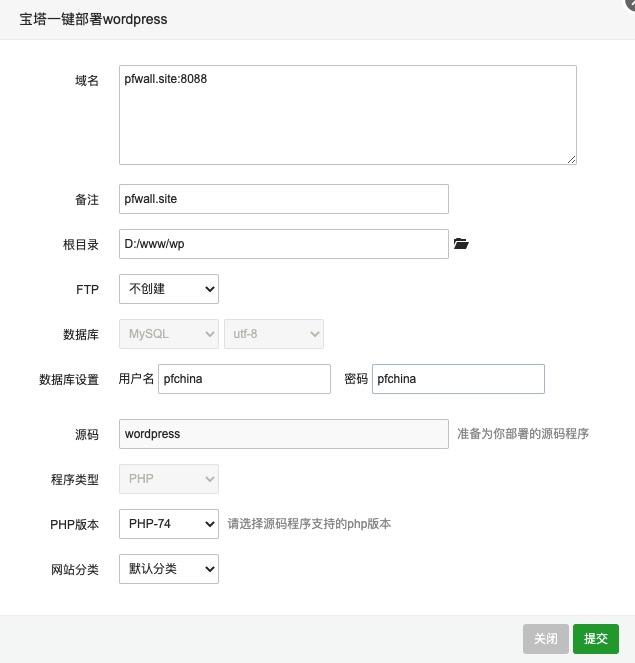Focus the 备注 remark input field
The width and height of the screenshot is (635, 663).
283,199
